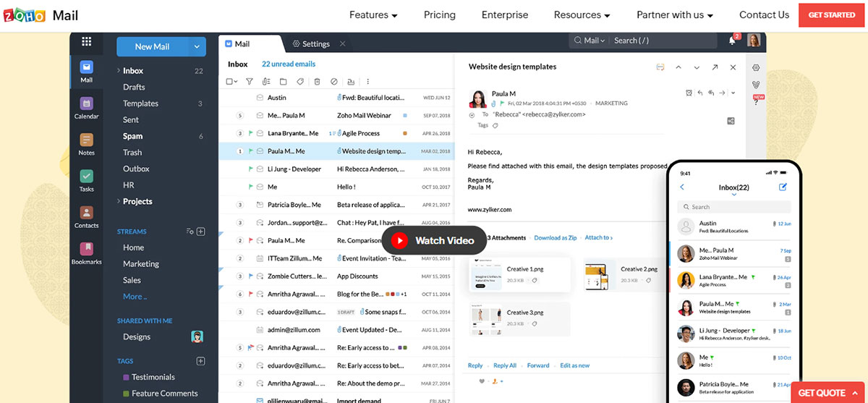Screen dimensions: 868x403
Task: Toggle the flag on Zombie Cutters email
Action: [x=251, y=276]
